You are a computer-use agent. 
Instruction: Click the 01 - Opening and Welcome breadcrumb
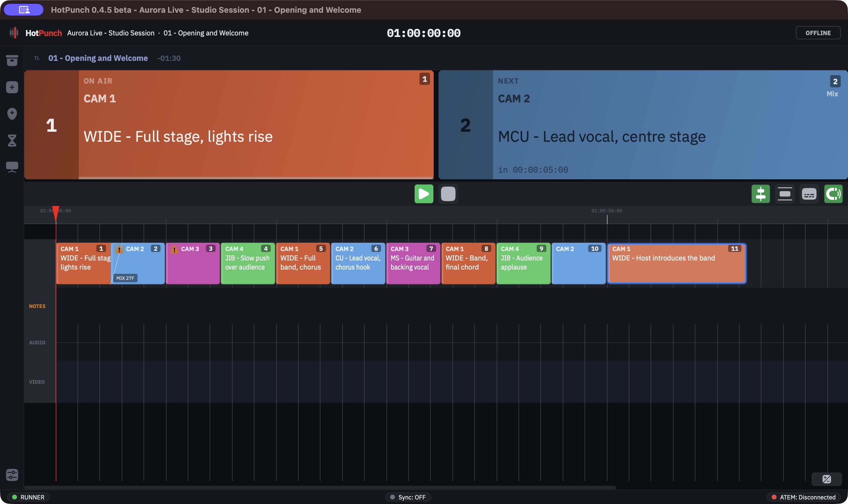[206, 33]
